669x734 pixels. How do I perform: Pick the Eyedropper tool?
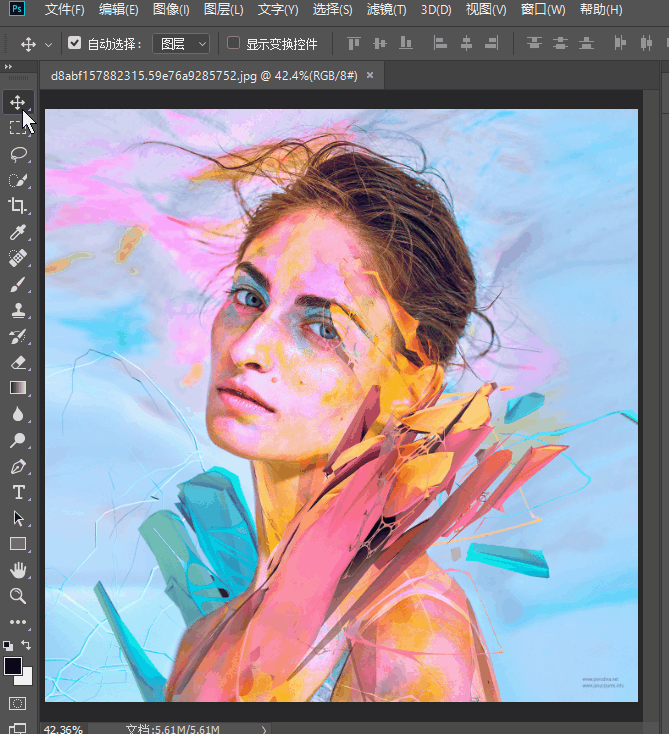tap(18, 232)
